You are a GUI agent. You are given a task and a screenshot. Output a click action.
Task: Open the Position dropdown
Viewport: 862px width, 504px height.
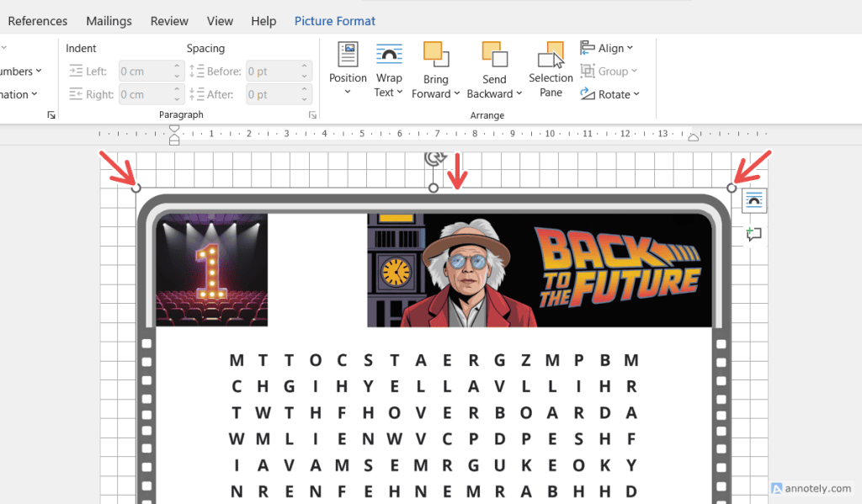pyautogui.click(x=348, y=70)
